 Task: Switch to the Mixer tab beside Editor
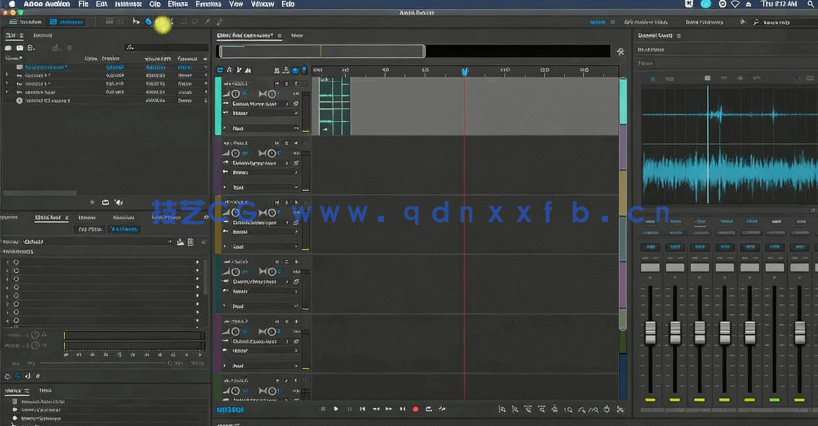click(x=297, y=35)
